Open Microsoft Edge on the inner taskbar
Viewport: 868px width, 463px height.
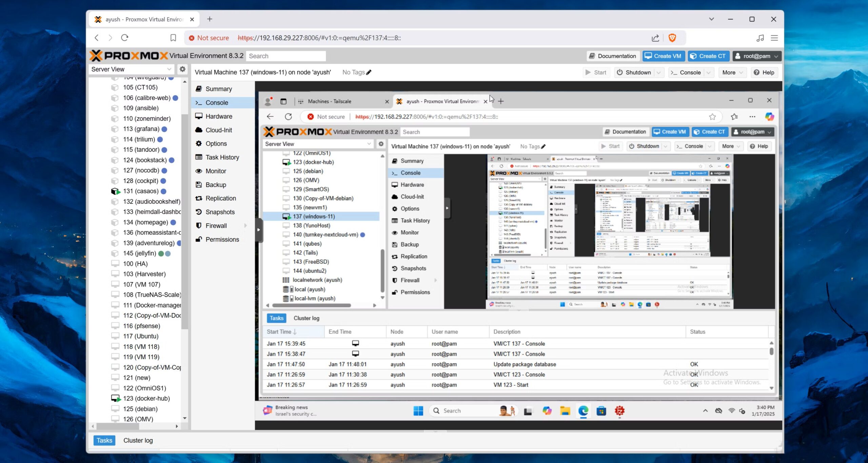coord(583,411)
